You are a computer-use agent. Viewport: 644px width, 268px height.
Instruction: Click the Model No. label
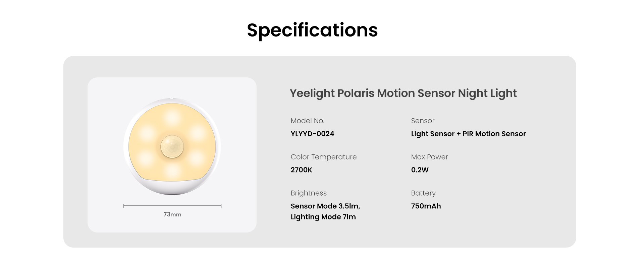click(307, 121)
